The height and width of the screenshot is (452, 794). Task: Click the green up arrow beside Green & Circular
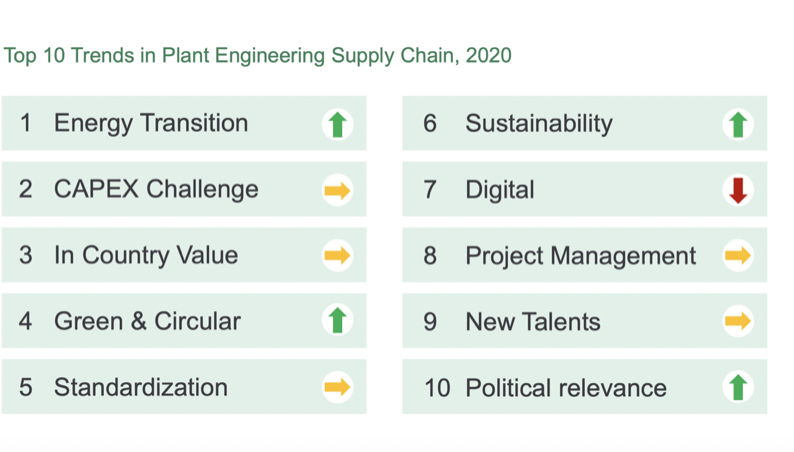click(x=338, y=321)
